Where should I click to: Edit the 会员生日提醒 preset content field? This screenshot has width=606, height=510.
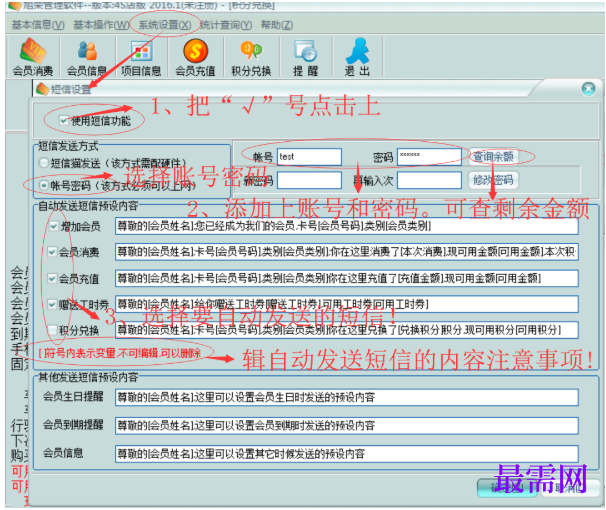coord(347,398)
